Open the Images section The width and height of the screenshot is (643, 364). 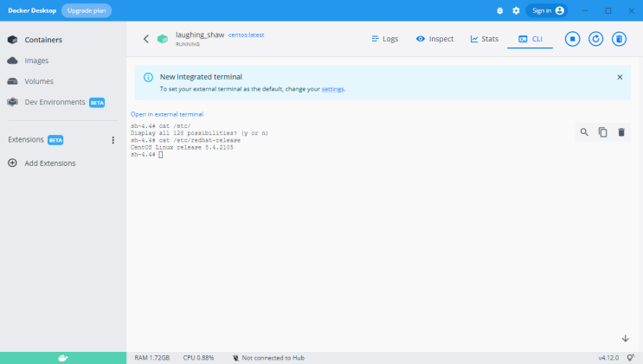[36, 61]
